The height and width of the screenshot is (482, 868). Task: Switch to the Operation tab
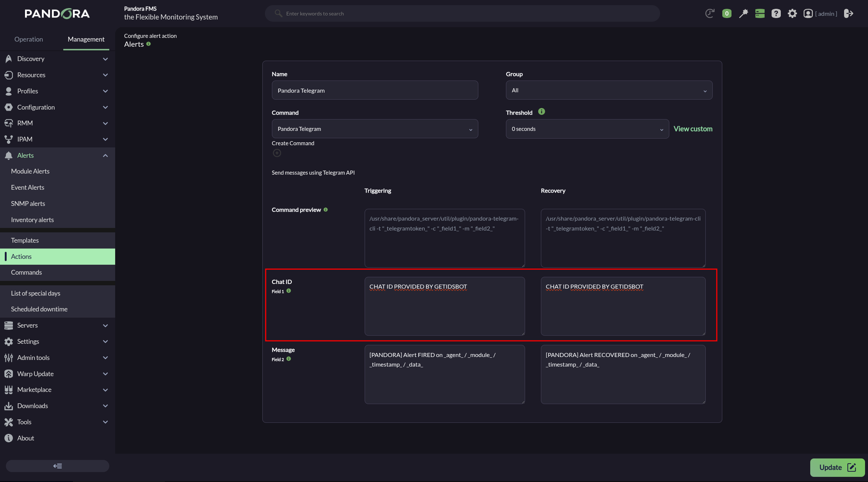29,39
